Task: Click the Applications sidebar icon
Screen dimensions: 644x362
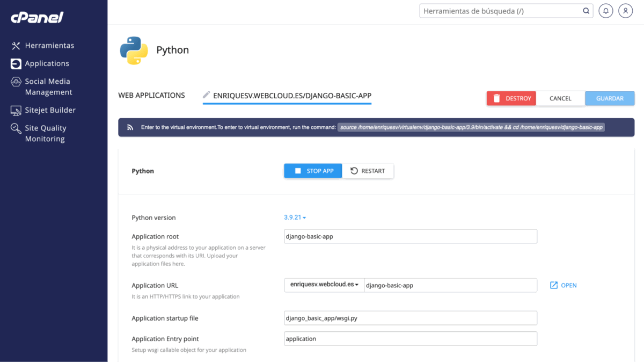Action: 16,63
